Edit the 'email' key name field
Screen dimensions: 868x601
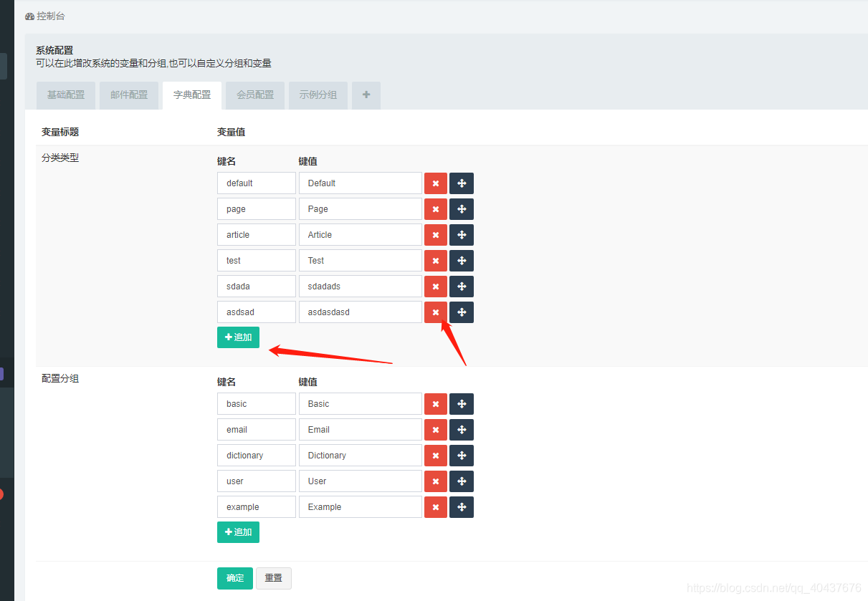[257, 430]
